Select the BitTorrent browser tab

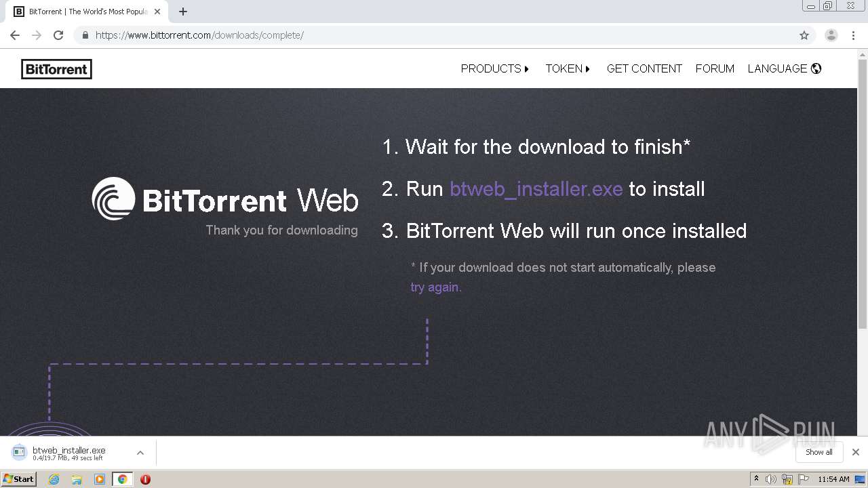(x=87, y=12)
